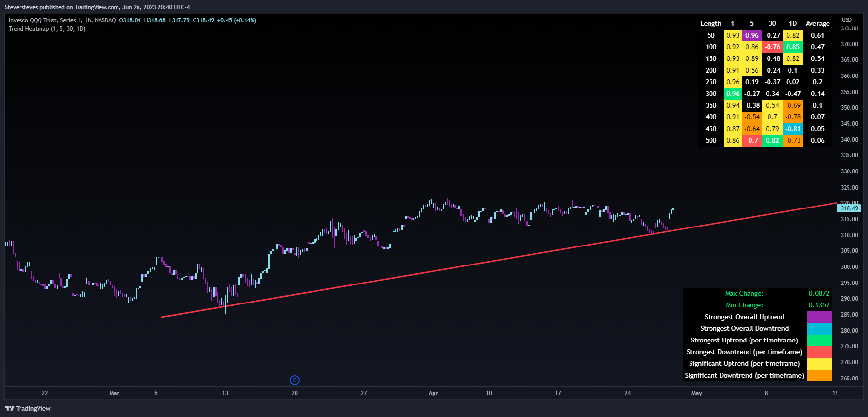The height and width of the screenshot is (417, 868).
Task: Select the Strongest Overall Uptrend purple swatch
Action: 819,317
